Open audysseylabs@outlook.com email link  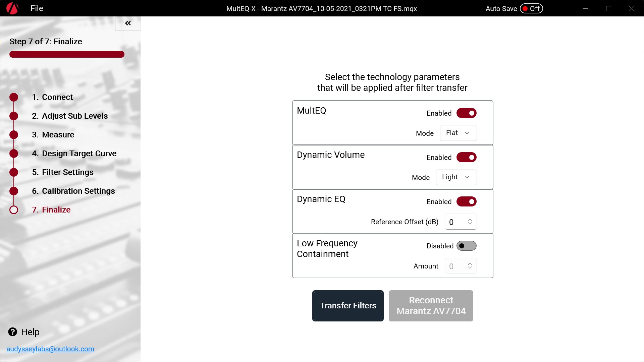pyautogui.click(x=50, y=349)
